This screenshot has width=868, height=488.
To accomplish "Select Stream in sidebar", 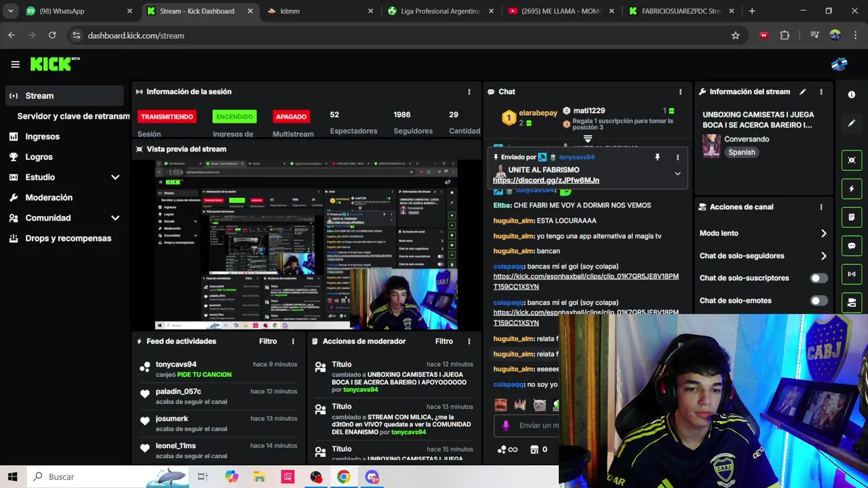I will (x=64, y=96).
